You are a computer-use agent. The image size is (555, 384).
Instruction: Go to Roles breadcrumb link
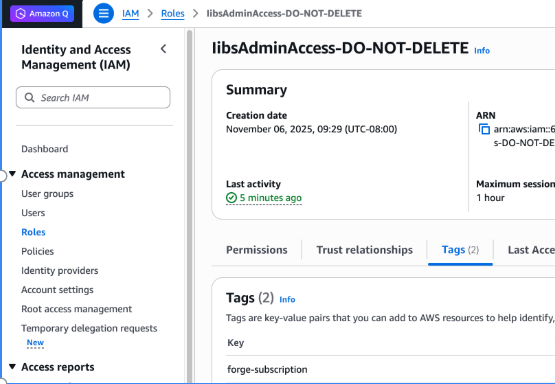coord(173,13)
